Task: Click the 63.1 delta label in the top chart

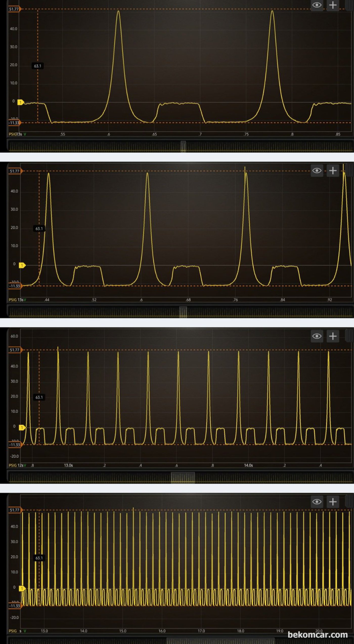Action: pyautogui.click(x=37, y=66)
